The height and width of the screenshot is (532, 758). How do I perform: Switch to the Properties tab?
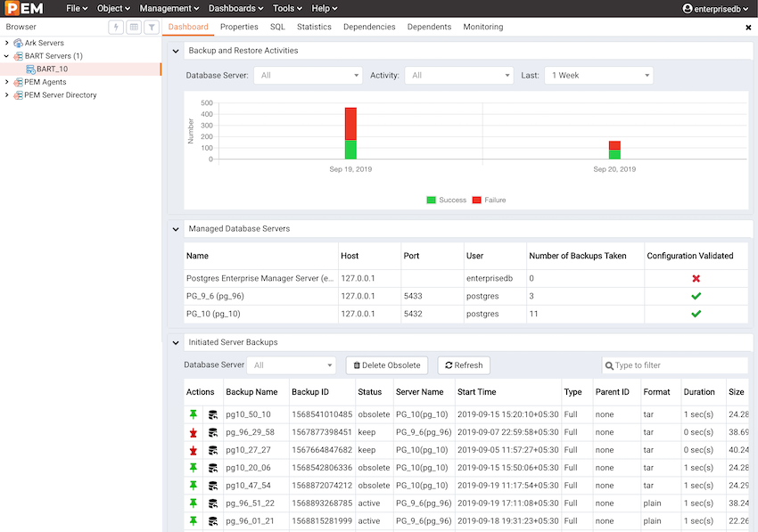[x=239, y=27]
